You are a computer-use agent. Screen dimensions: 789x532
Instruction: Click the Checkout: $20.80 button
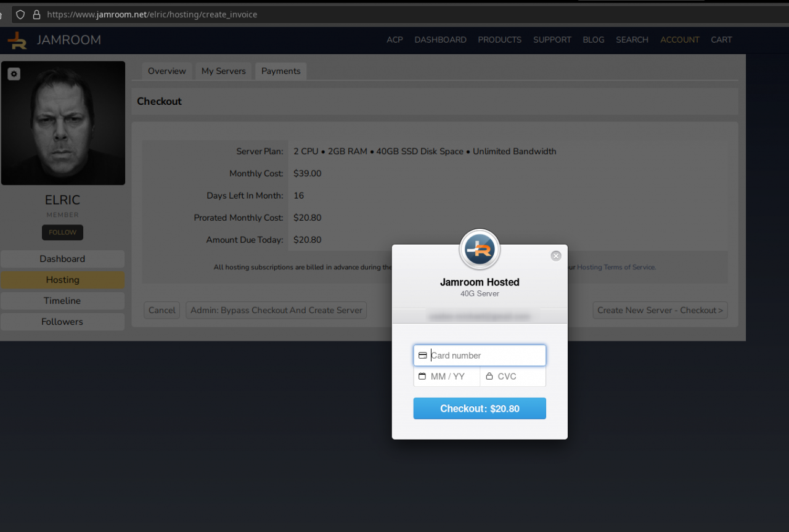[480, 409]
